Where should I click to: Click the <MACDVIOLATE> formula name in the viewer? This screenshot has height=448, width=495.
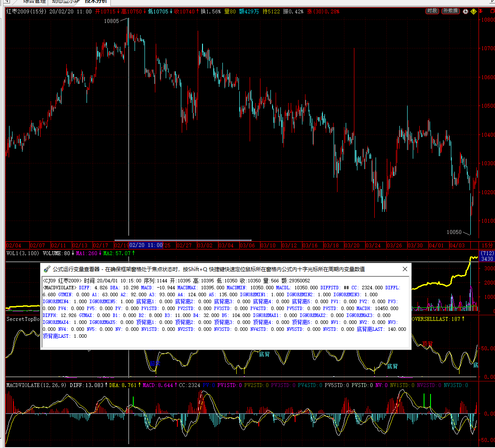point(60,288)
